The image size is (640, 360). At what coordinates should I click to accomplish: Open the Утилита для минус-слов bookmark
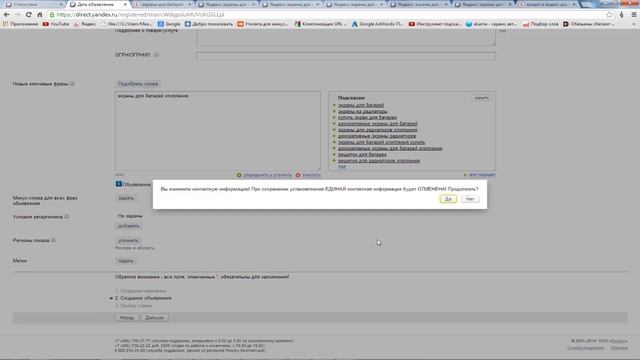[263, 24]
